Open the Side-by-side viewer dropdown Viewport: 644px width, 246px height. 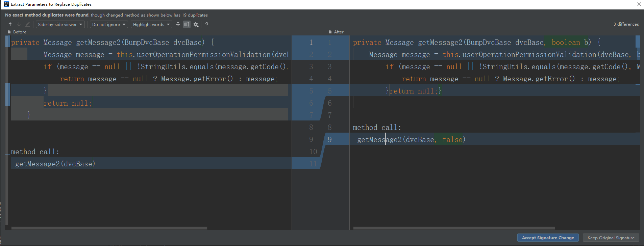click(x=60, y=24)
